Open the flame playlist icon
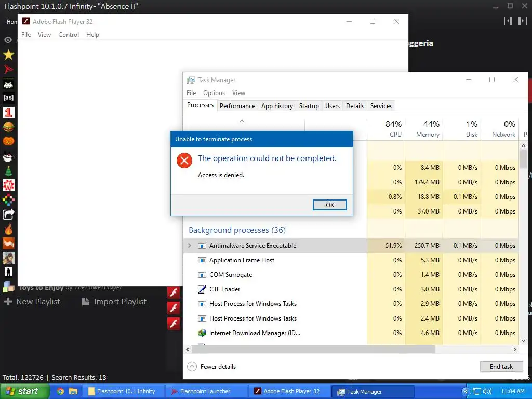532x399 pixels. tap(8, 229)
